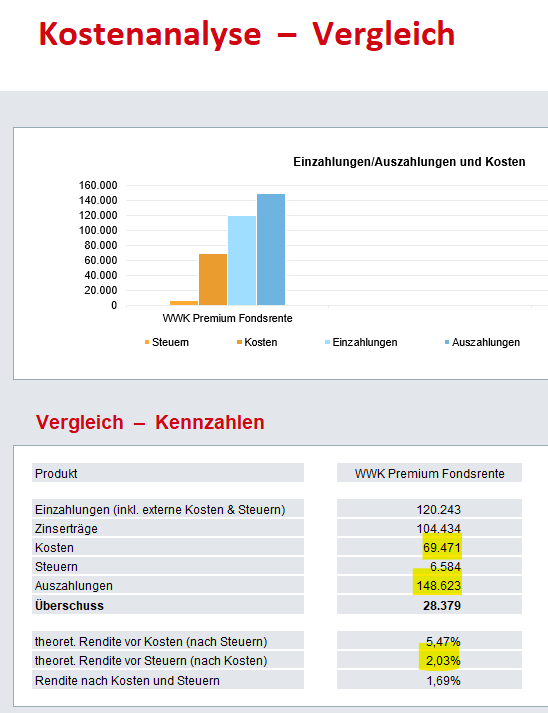Click the Steuern bar in chart
The width and height of the screenshot is (548, 713).
click(184, 303)
